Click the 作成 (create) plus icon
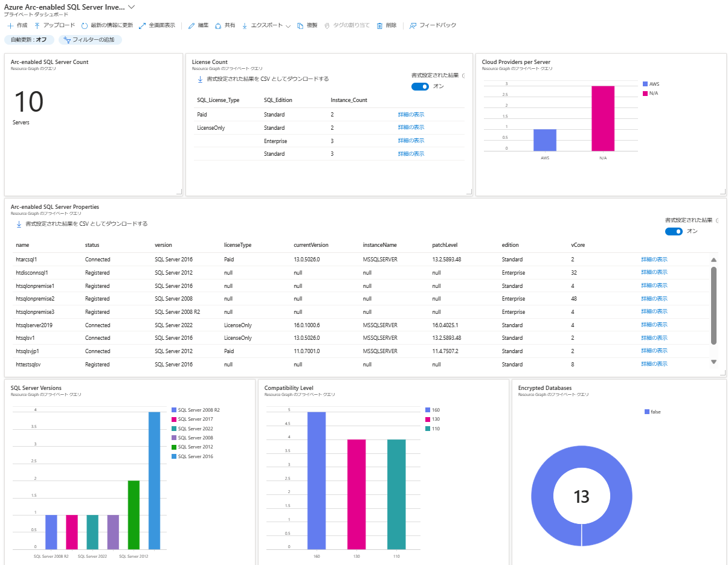The width and height of the screenshot is (728, 565). (x=10, y=26)
